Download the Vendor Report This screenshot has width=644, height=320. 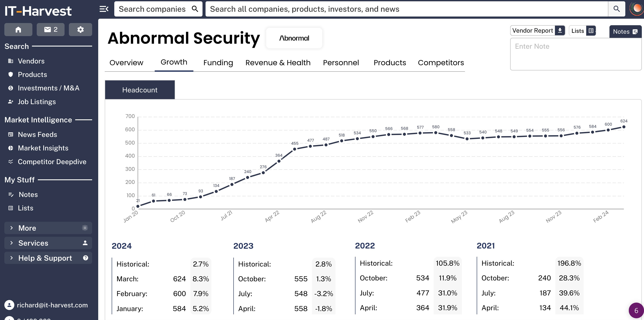(x=538, y=30)
